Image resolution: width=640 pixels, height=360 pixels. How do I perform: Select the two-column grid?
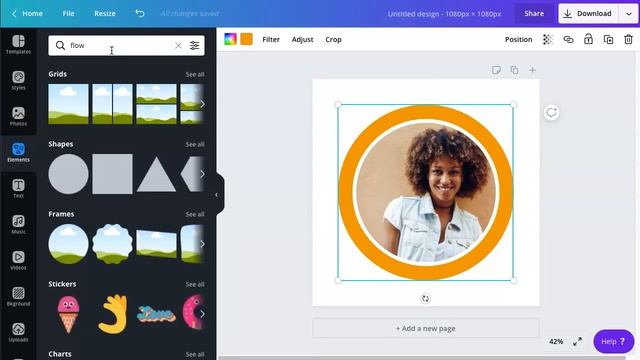[112, 104]
